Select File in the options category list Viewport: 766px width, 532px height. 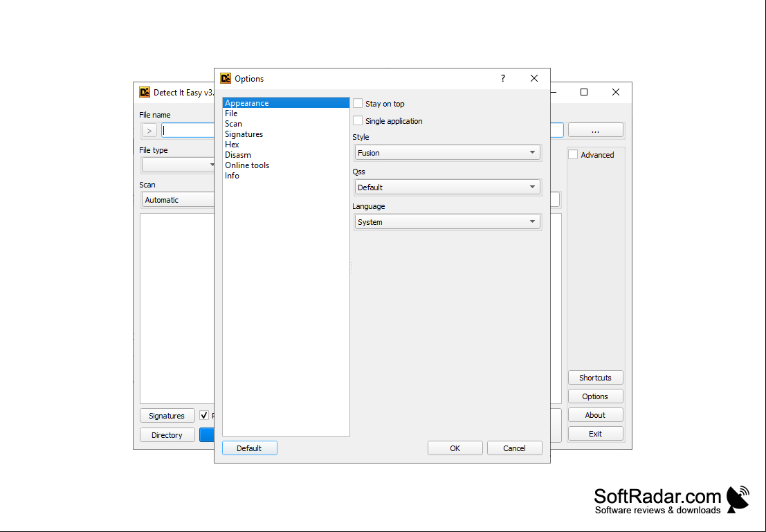pyautogui.click(x=286, y=113)
